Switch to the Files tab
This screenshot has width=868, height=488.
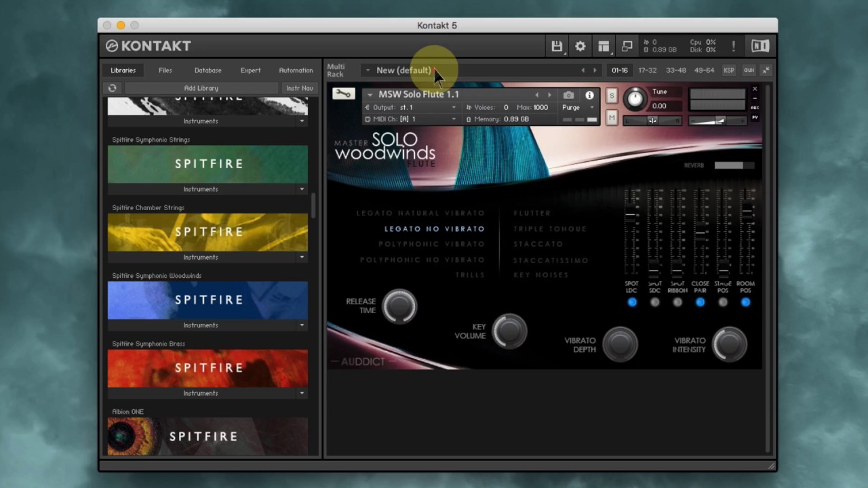point(165,70)
